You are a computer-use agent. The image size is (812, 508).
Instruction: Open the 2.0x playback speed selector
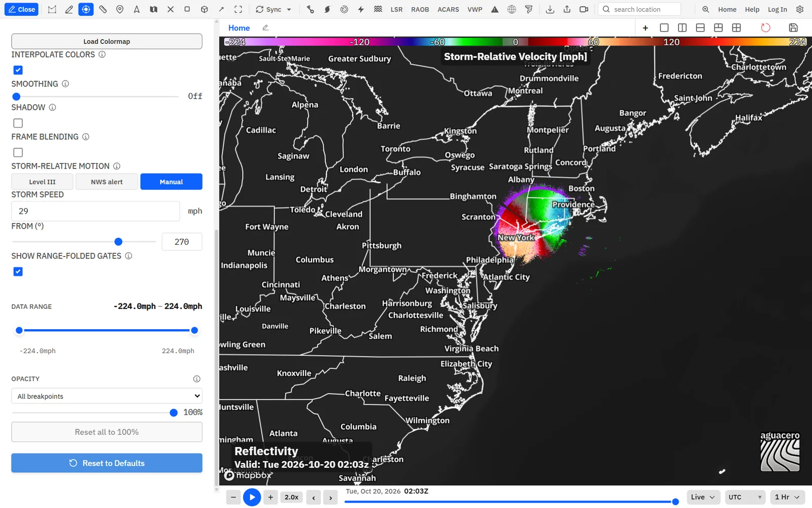tap(291, 497)
